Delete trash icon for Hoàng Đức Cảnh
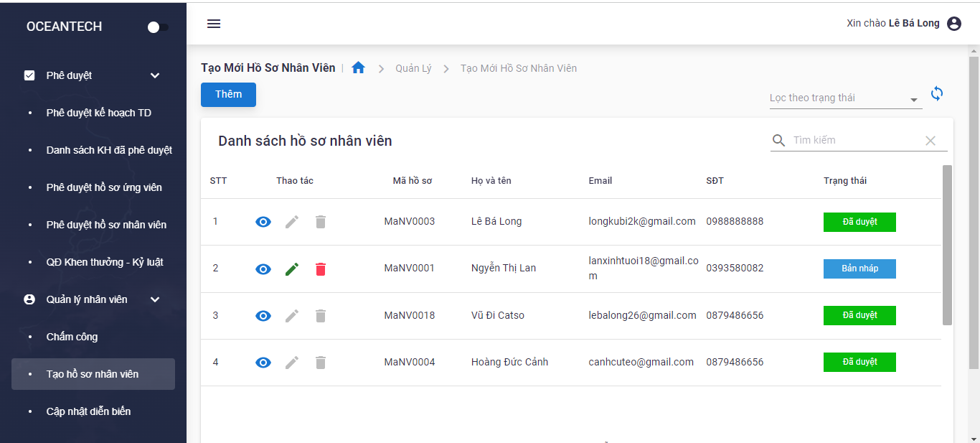980x443 pixels. (321, 363)
